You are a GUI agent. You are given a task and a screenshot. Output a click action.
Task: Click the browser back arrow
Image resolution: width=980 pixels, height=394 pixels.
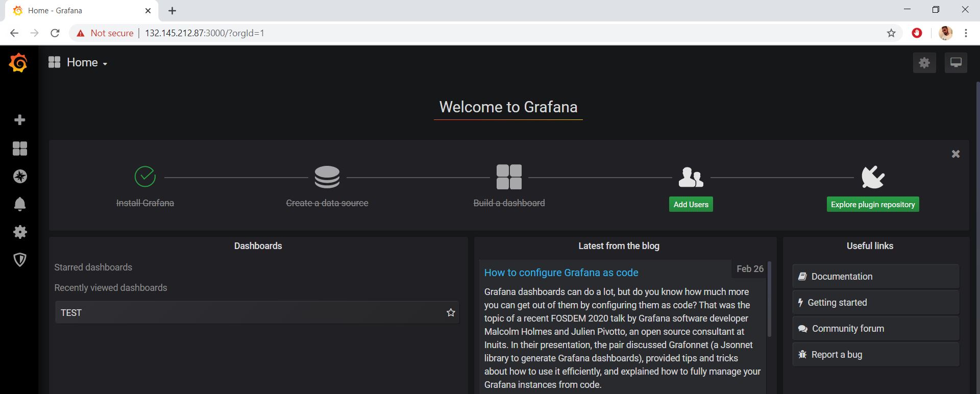(x=14, y=33)
